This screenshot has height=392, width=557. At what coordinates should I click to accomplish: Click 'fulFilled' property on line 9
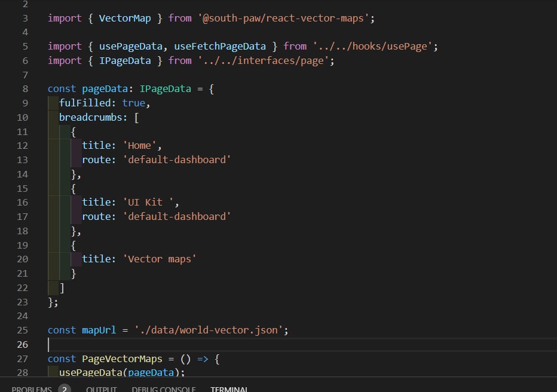click(85, 103)
